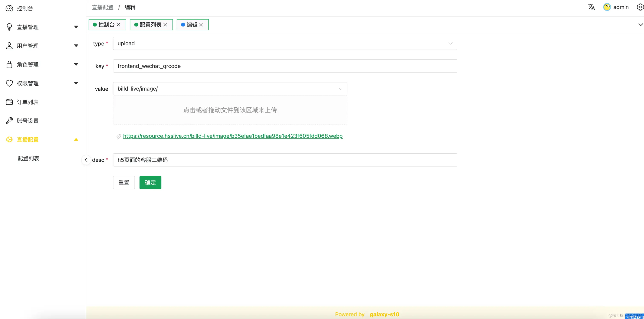Open 账号设置 in the sidebar

coord(27,121)
